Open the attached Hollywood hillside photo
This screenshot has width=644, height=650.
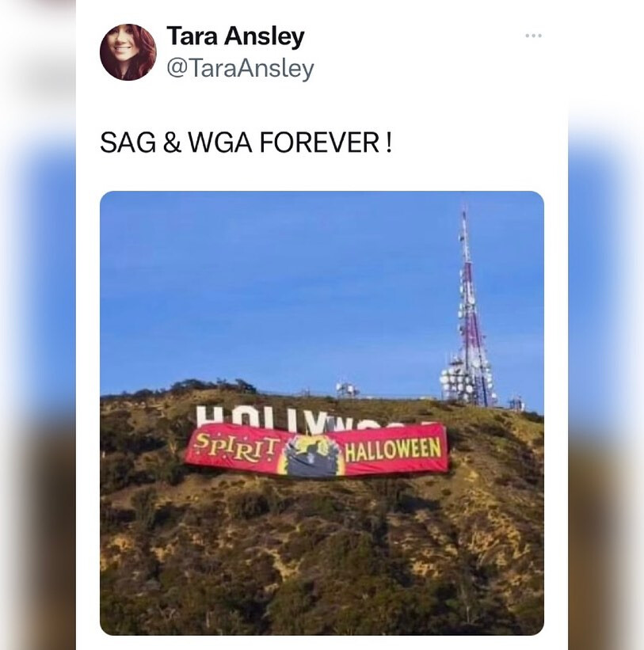pyautogui.click(x=322, y=413)
